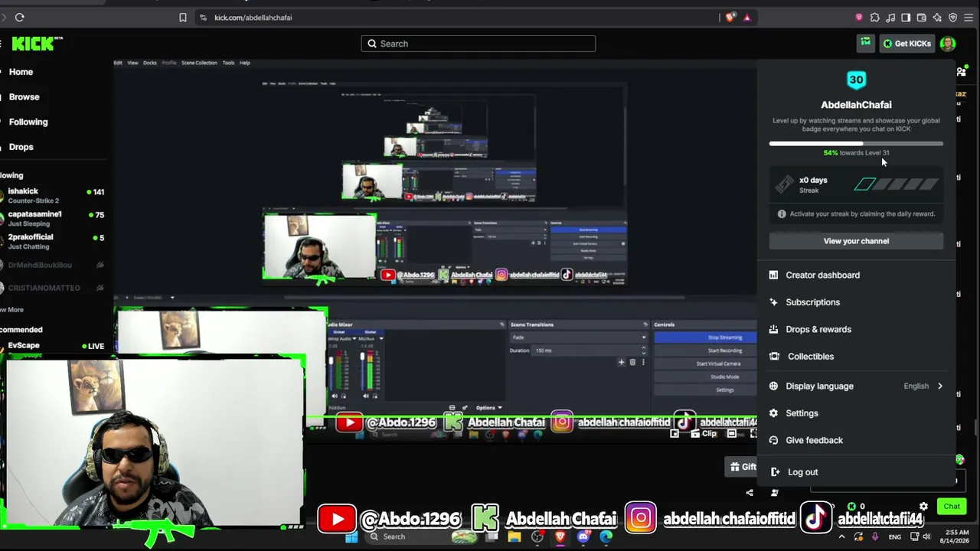Click the streak info icon

point(782,214)
